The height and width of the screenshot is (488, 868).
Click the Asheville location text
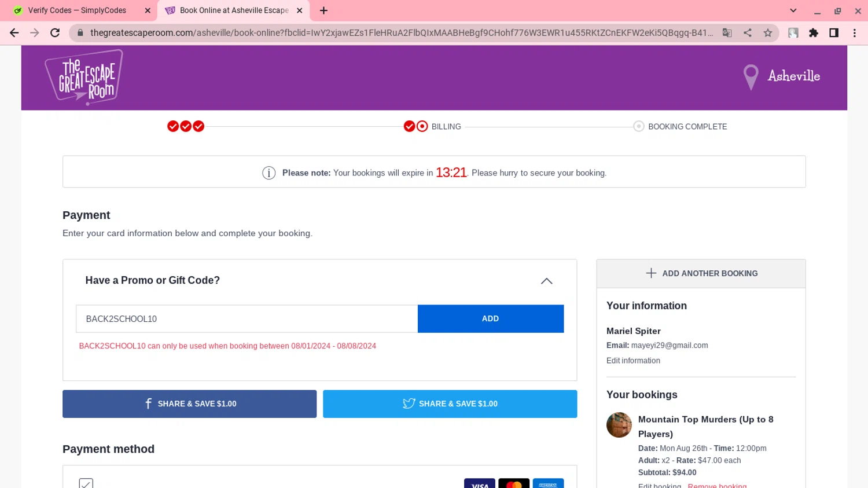(793, 76)
